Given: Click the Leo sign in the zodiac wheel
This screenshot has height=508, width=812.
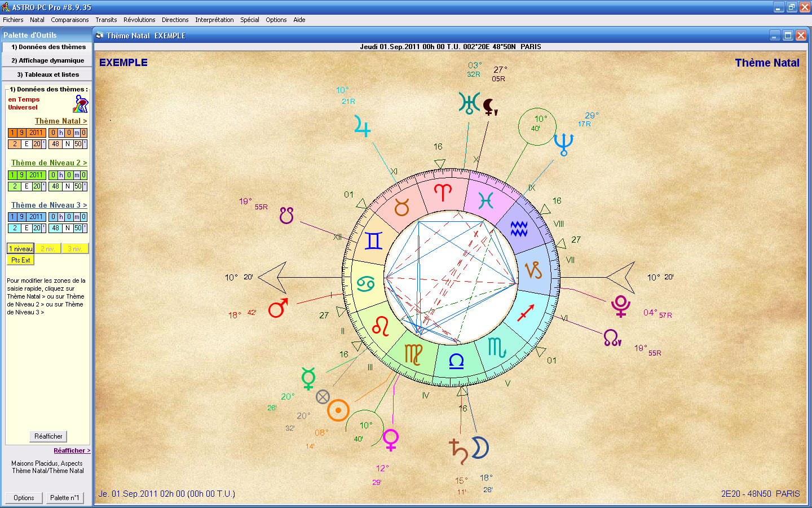Looking at the screenshot, I should [x=381, y=326].
